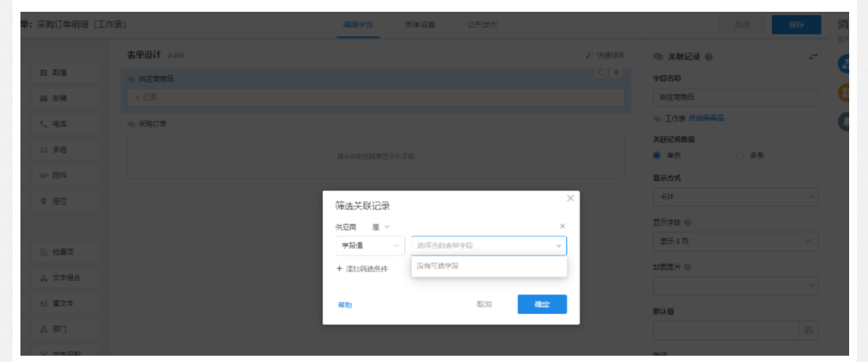Viewport: 868px width, 362px height.
Task: Select the 多条 radio option
Action: click(740, 155)
